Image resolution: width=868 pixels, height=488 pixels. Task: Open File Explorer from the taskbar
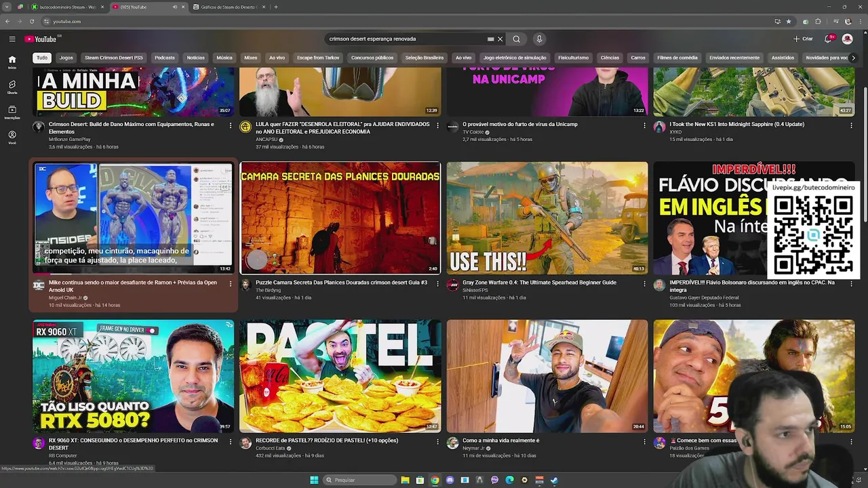[405, 480]
